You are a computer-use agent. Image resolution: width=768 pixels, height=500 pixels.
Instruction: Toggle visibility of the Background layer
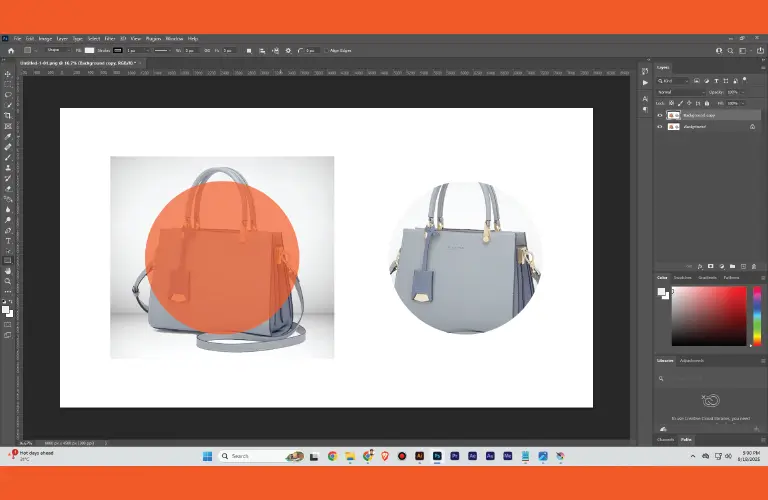pyautogui.click(x=660, y=127)
